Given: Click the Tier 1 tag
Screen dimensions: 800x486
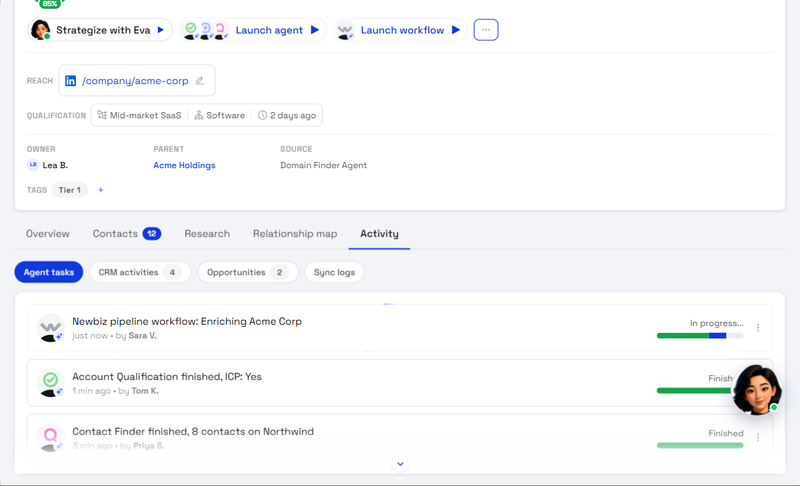Looking at the screenshot, I should point(69,190).
